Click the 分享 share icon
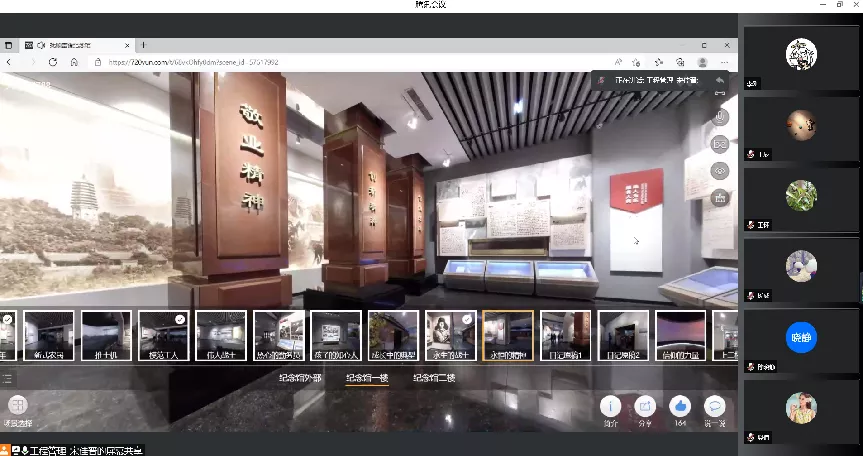This screenshot has height=456, width=863. click(x=645, y=406)
